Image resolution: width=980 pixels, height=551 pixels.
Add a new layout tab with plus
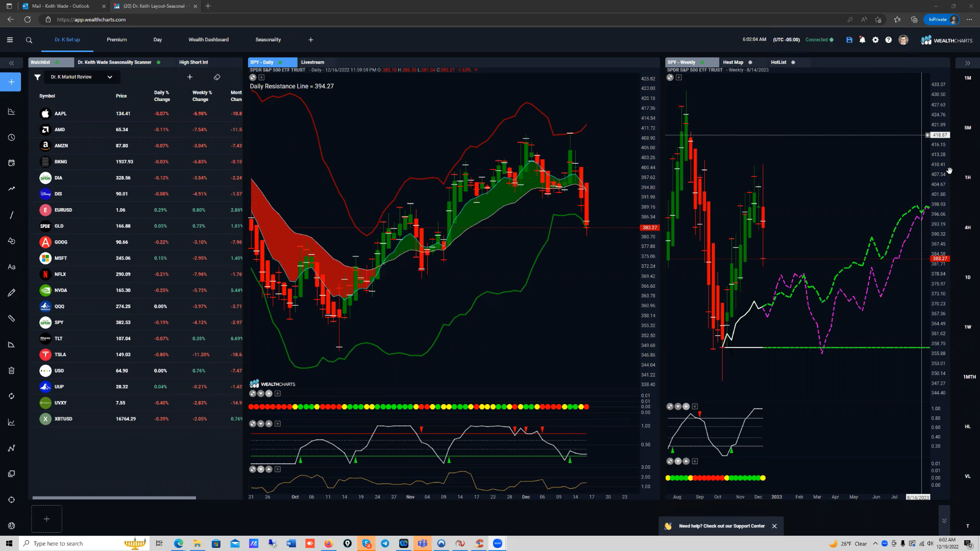tap(311, 40)
